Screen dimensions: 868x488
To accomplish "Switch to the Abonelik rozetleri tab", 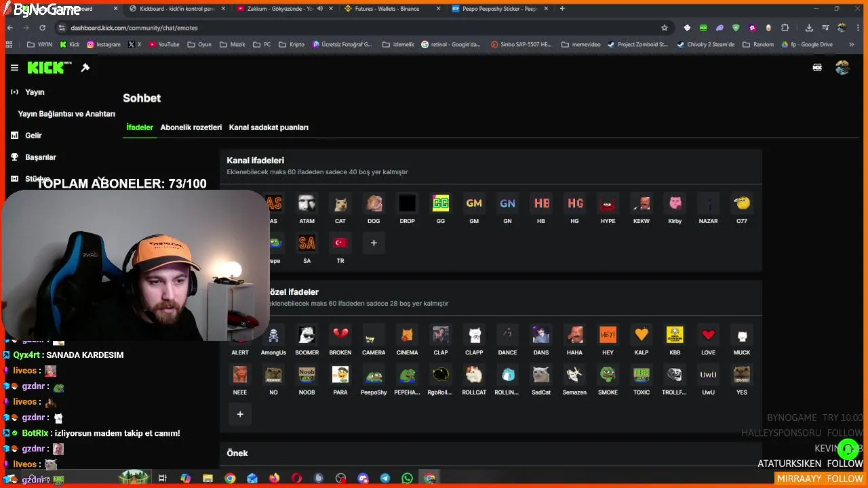I will (x=191, y=127).
